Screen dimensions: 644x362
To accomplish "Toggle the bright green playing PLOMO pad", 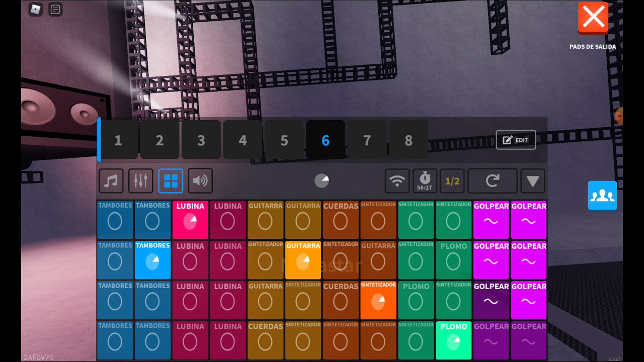I will click(454, 340).
